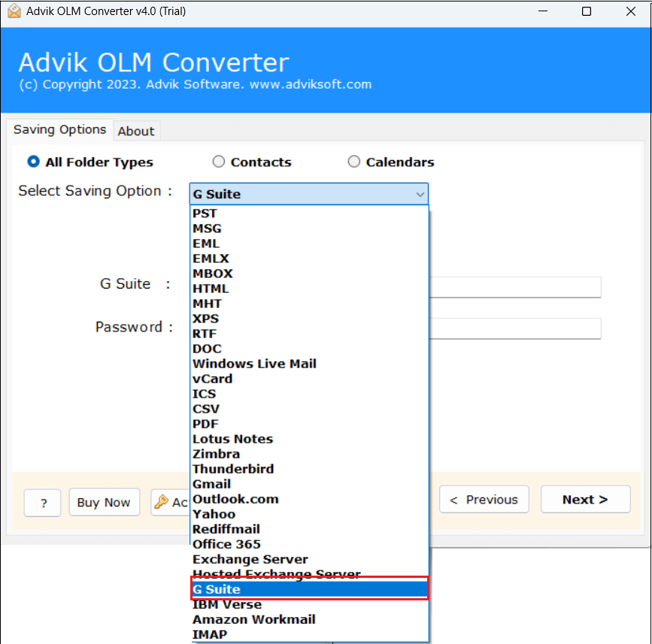Open help with the ? button

(44, 503)
